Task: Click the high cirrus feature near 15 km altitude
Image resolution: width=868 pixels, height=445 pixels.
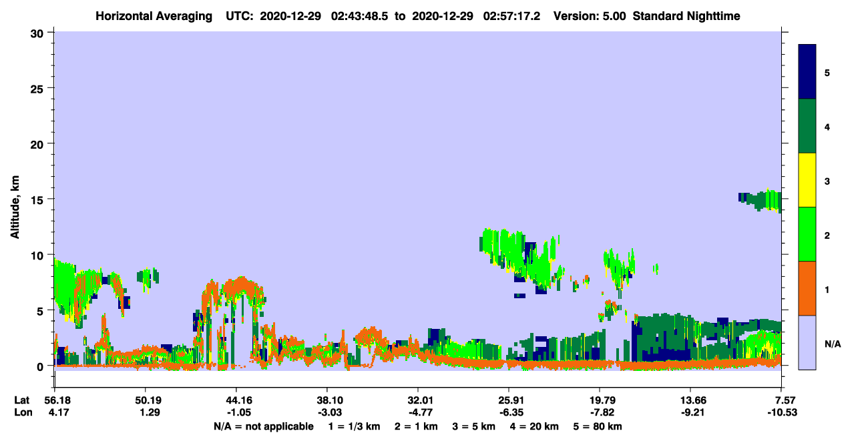Action: click(761, 199)
